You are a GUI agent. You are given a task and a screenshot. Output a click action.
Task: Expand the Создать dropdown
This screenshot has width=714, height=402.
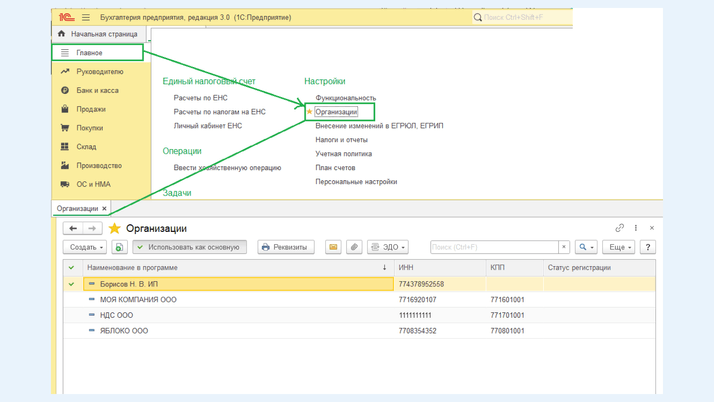(86, 247)
